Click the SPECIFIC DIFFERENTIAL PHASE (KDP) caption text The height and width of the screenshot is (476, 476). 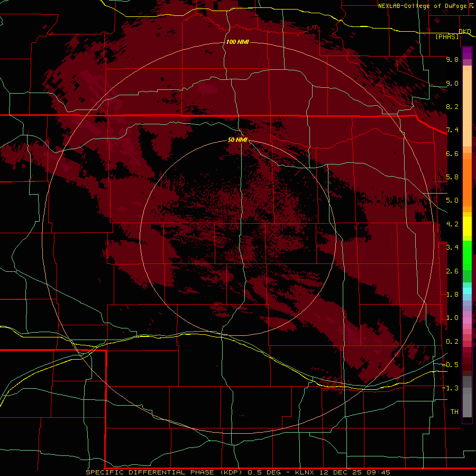click(164, 472)
